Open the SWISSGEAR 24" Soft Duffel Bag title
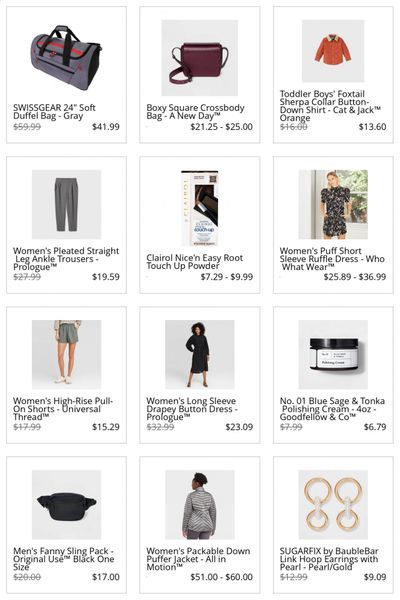 [54, 112]
